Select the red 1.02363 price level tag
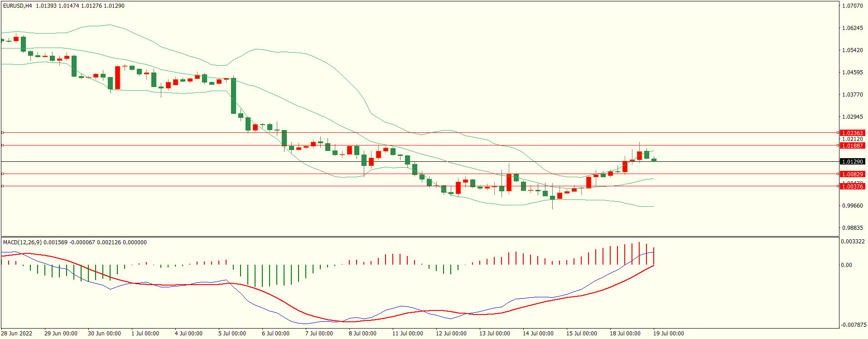 point(852,133)
